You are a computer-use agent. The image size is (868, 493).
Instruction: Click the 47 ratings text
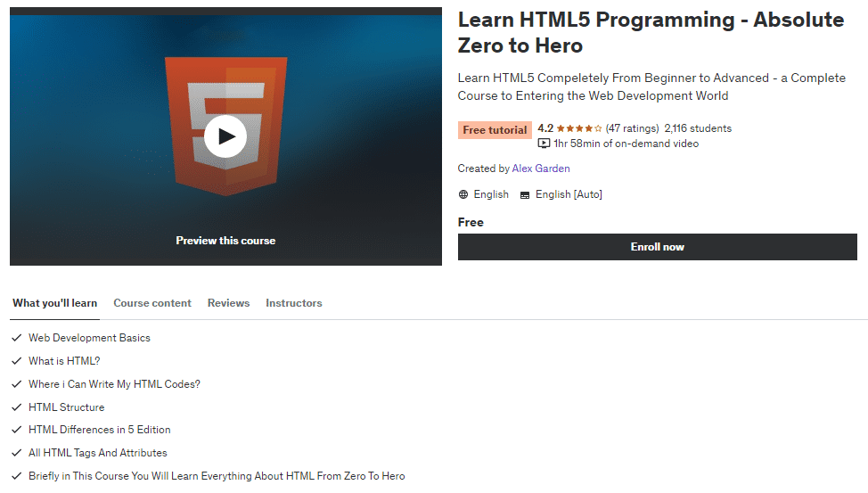point(632,129)
